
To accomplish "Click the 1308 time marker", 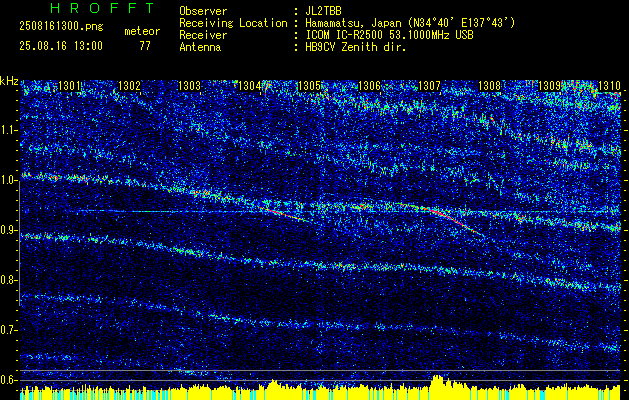I will pyautogui.click(x=489, y=85).
